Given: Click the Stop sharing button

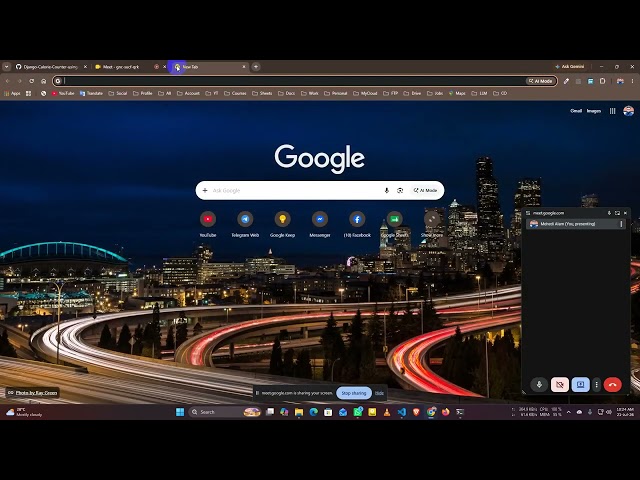Looking at the screenshot, I should coord(353,393).
